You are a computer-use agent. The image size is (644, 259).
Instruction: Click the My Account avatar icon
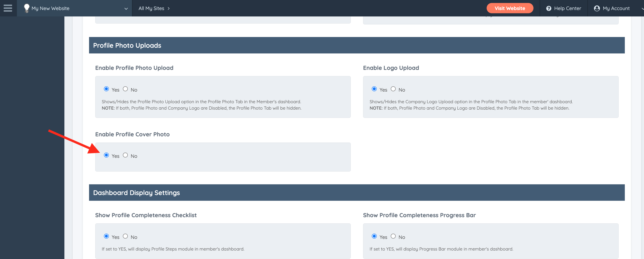(x=597, y=8)
